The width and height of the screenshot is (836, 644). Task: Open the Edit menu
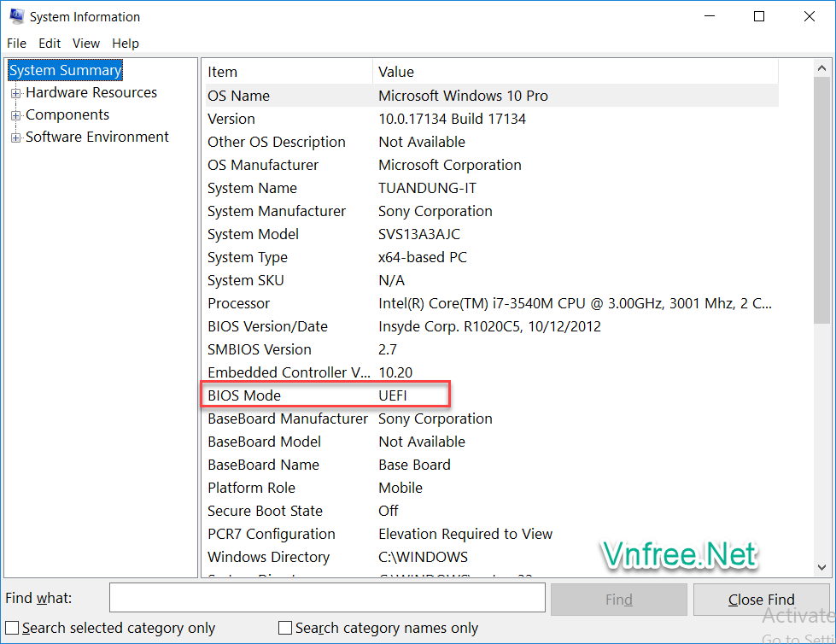click(50, 43)
